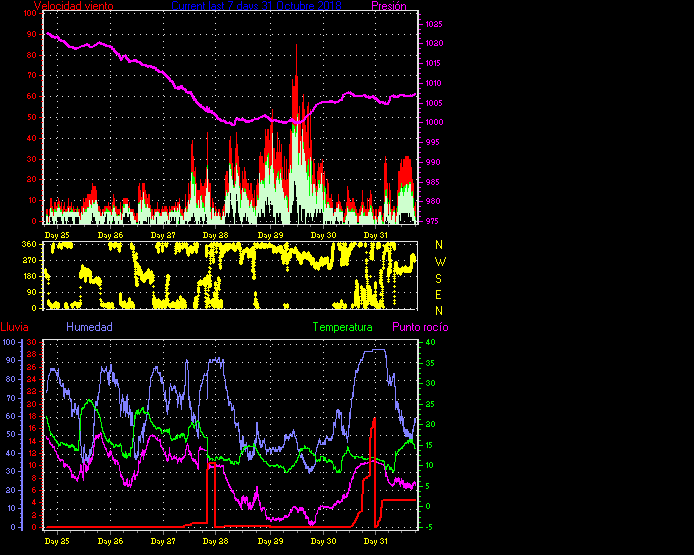Click 'Day 25' under the wind chart
The width and height of the screenshot is (694, 555).
(x=57, y=235)
